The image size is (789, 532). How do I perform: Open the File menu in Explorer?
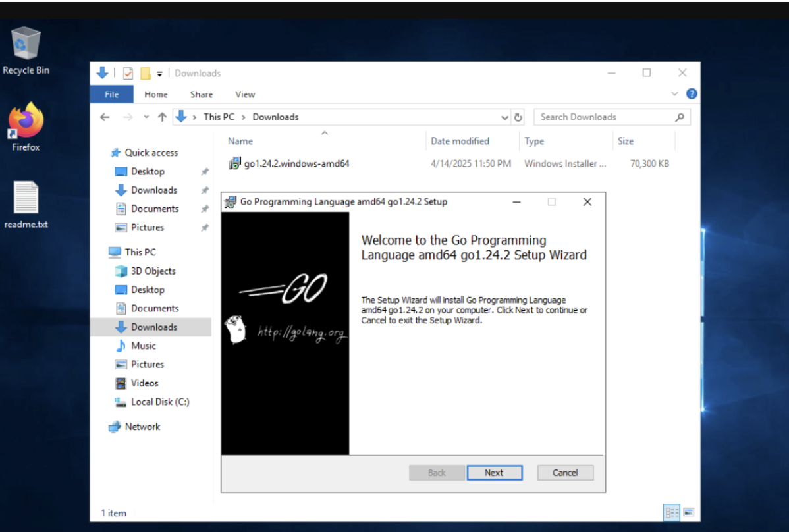[x=112, y=95]
